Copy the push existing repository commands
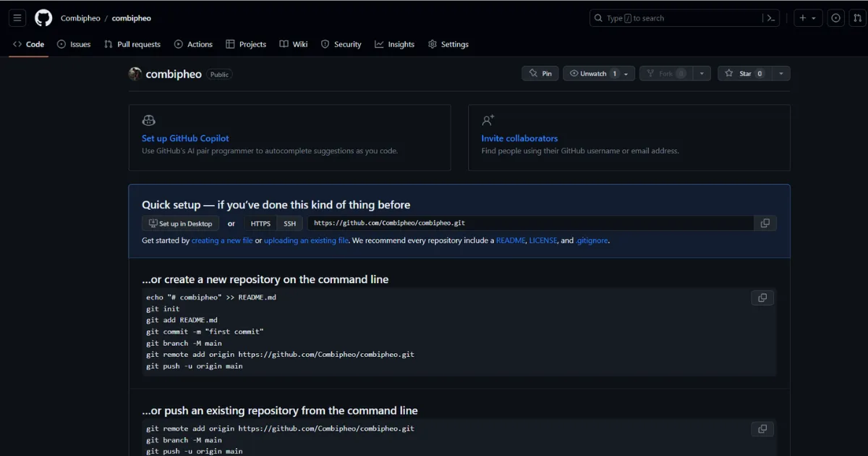Viewport: 868px width, 456px height. point(762,428)
